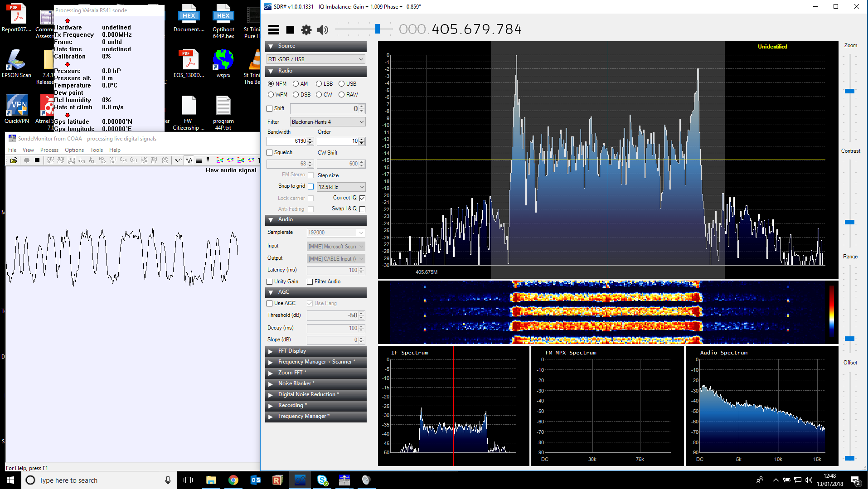Adjust the Zoom slider in SDR#

[x=849, y=91]
